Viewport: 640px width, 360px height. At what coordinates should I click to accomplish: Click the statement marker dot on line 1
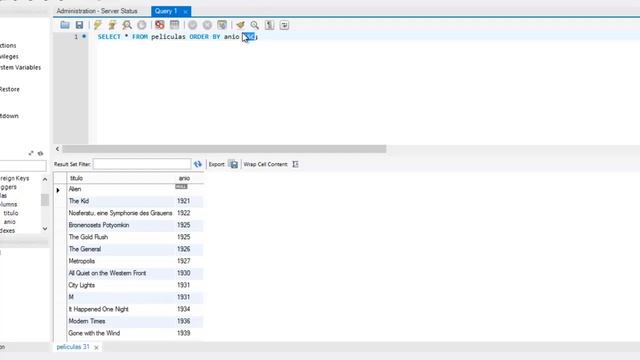tap(84, 36)
